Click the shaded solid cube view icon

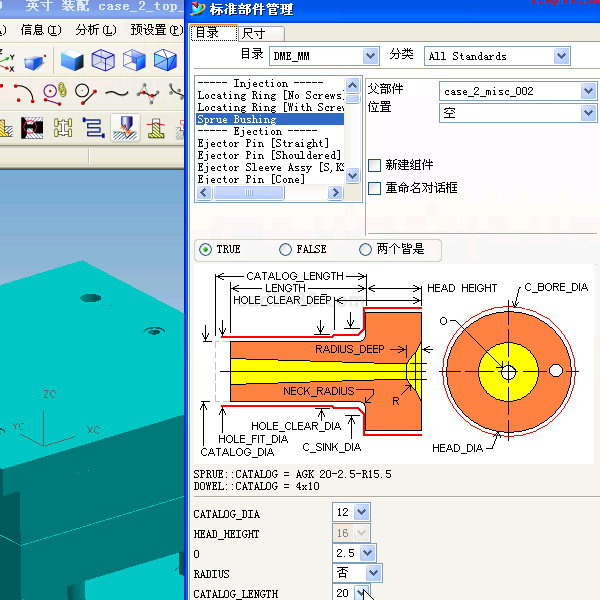coord(71,61)
